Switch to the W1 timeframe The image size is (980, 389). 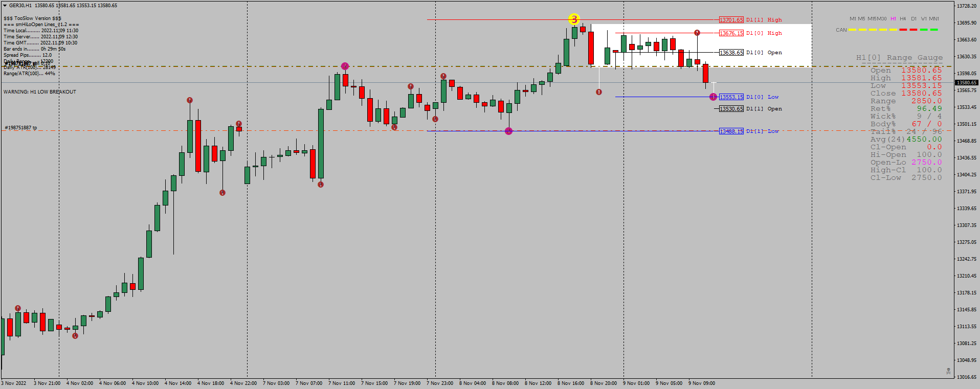pos(924,19)
